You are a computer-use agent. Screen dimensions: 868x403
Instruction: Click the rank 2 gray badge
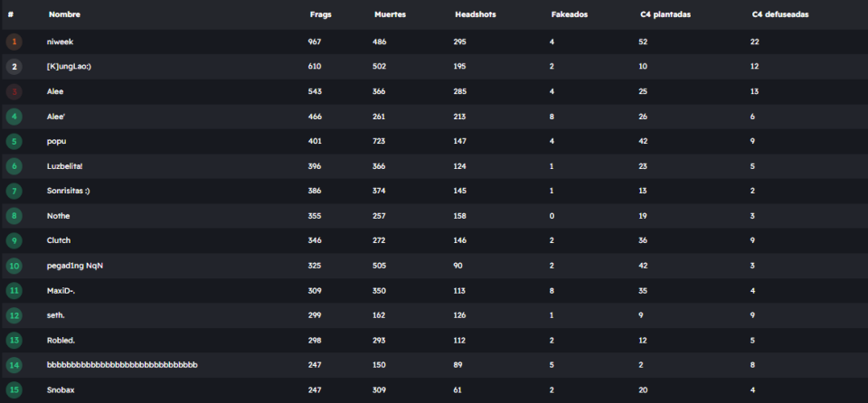[x=14, y=67]
